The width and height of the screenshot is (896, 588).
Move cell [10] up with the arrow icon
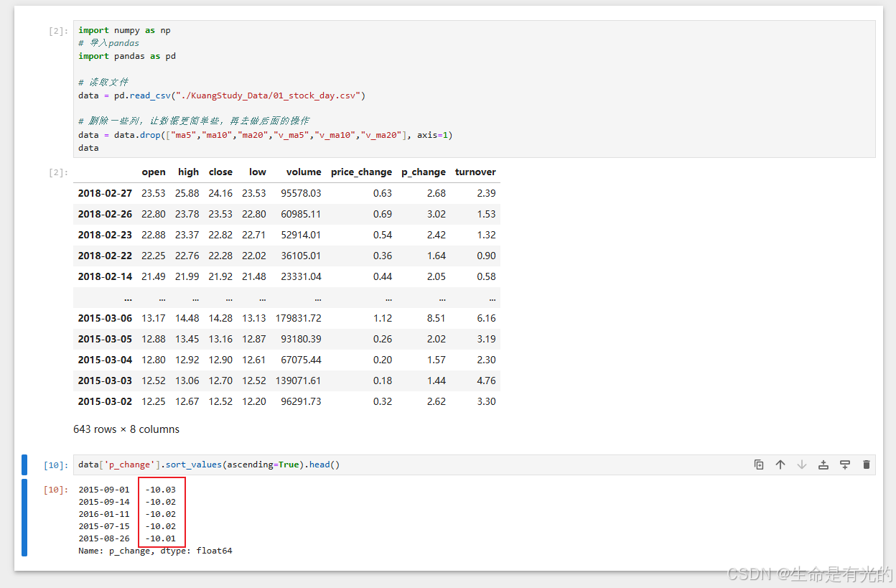click(780, 465)
